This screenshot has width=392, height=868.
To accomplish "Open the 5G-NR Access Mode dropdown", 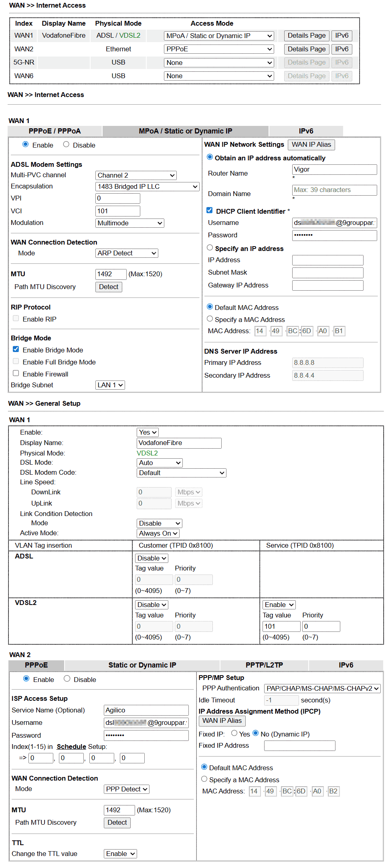I will [219, 63].
